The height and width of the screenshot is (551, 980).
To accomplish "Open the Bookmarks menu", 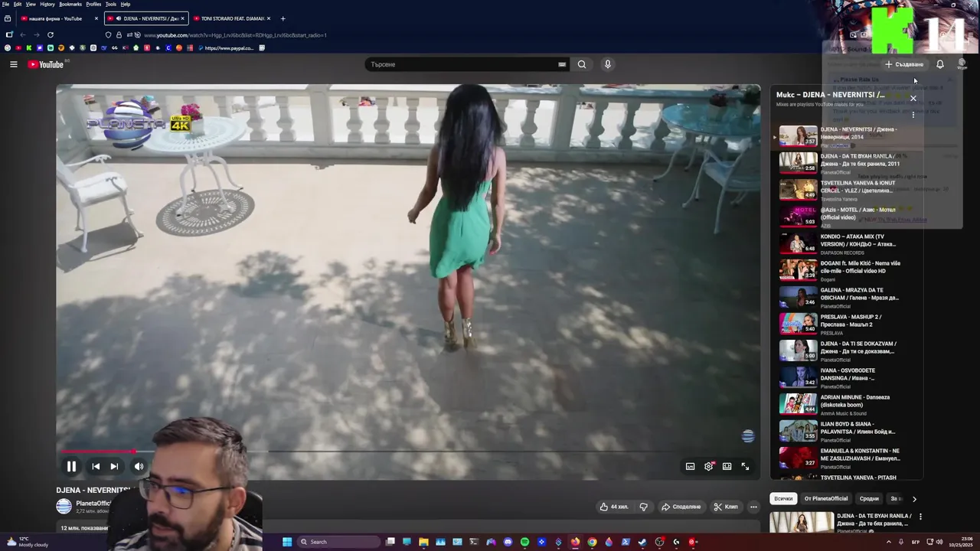I will click(70, 4).
